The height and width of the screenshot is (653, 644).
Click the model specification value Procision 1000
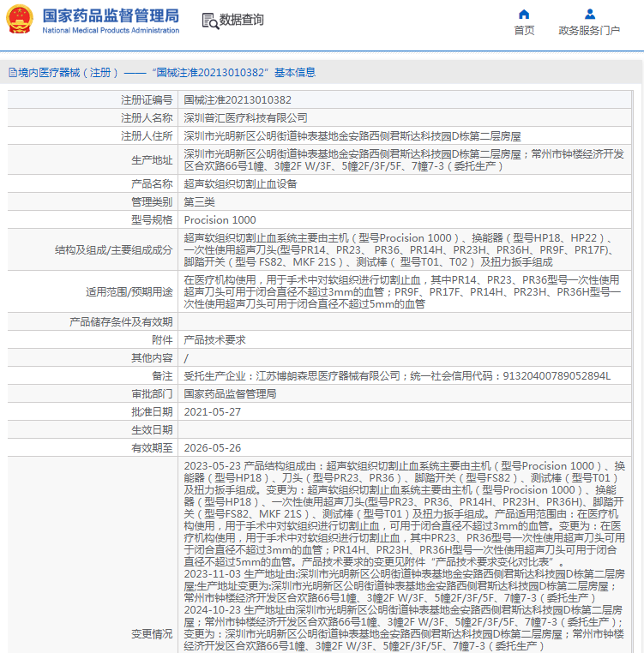220,220
